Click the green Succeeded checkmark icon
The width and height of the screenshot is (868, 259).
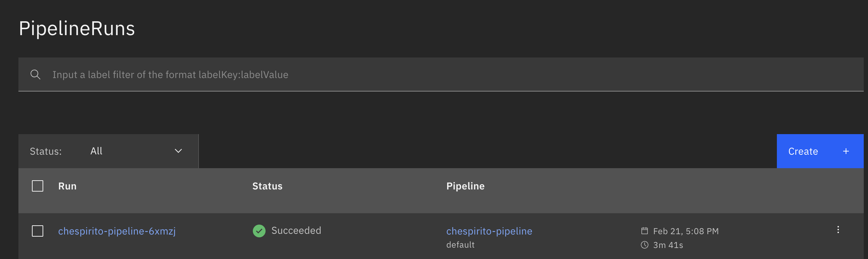259,231
